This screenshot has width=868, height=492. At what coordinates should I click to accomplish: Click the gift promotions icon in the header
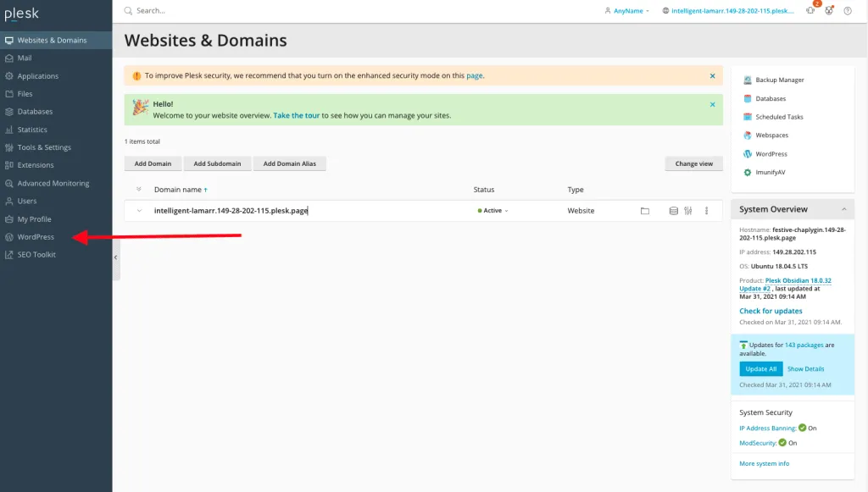[829, 11]
